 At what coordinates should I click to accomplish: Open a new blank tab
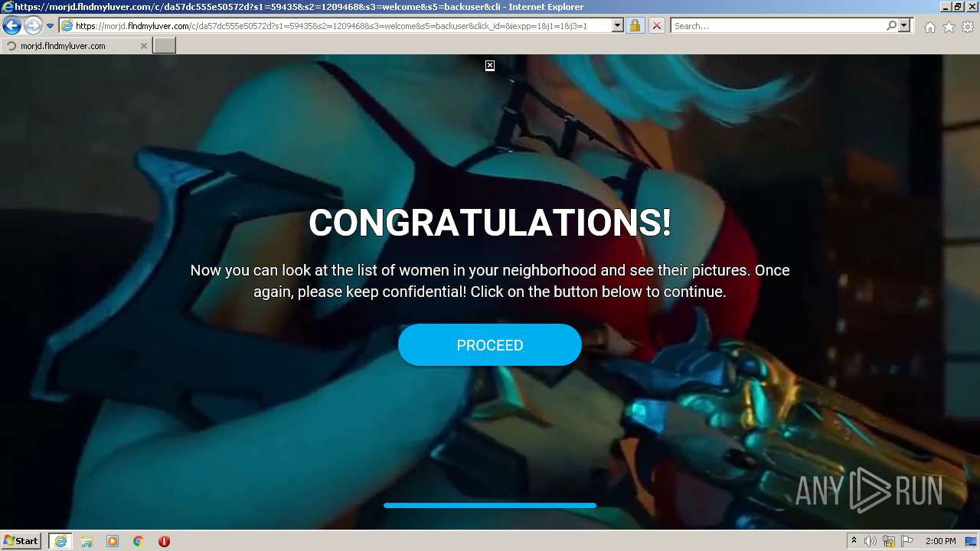165,46
